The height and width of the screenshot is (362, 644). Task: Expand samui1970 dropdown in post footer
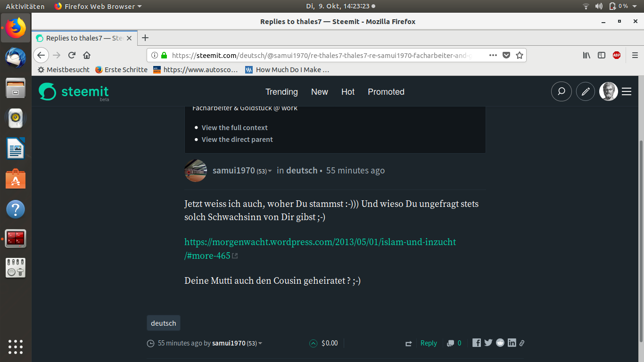(260, 344)
